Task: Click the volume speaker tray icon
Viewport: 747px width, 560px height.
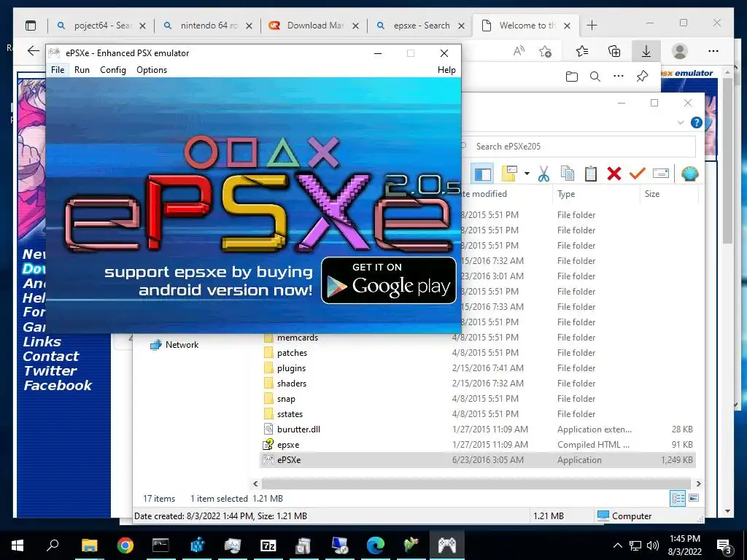Action: tap(653, 545)
